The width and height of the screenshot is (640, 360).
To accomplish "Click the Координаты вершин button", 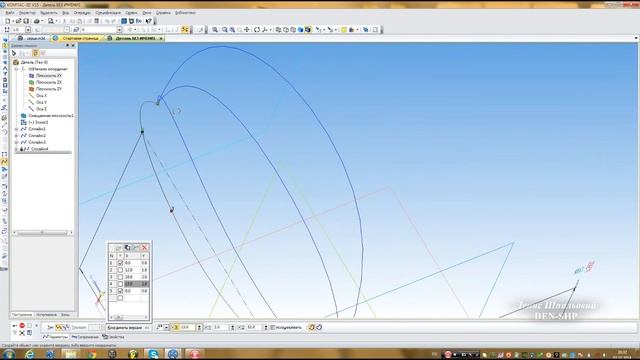I will coord(128,327).
